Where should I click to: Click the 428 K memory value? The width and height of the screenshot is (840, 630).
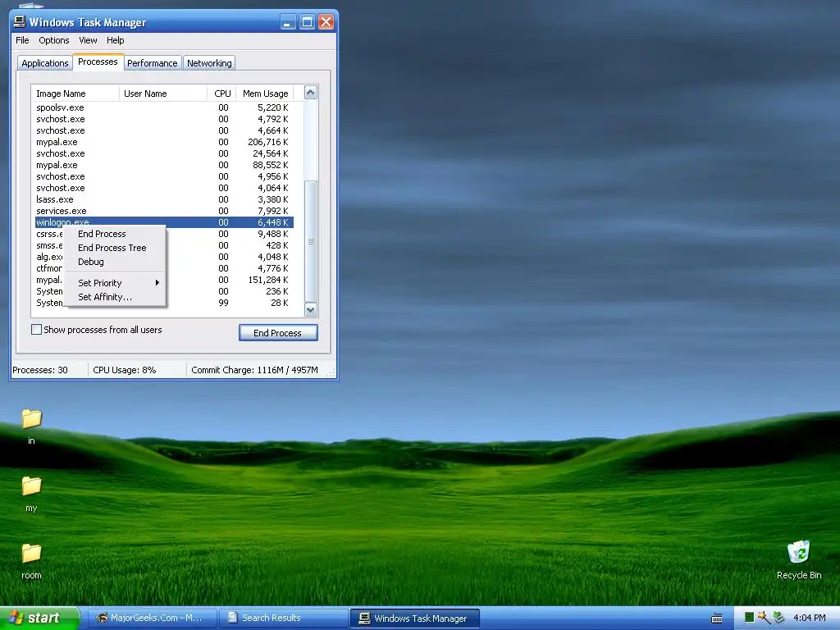point(277,245)
